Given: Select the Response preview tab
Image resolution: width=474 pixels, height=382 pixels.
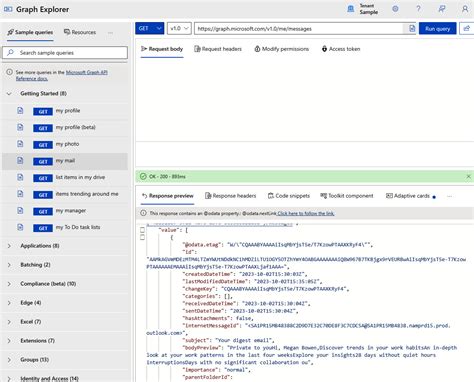Looking at the screenshot, I should pyautogui.click(x=168, y=196).
